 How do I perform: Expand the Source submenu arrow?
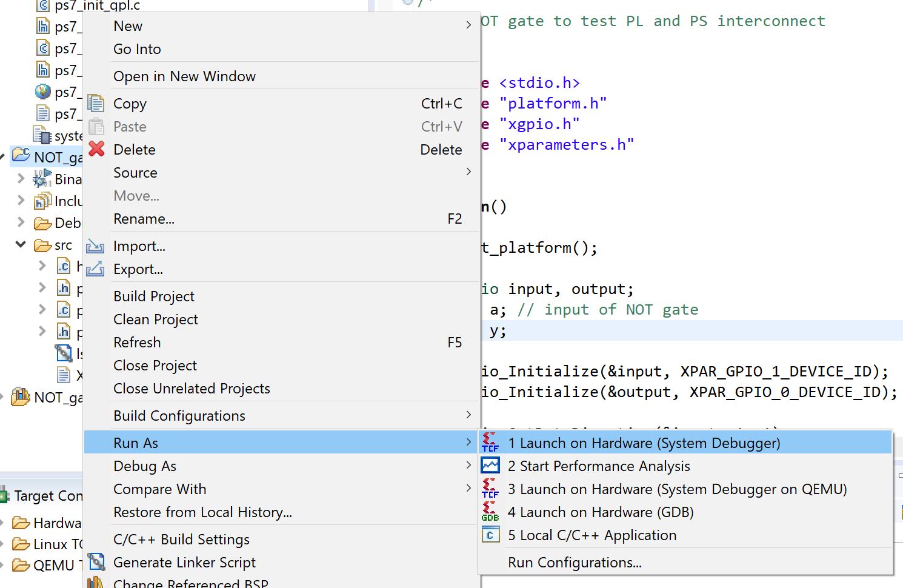[468, 172]
